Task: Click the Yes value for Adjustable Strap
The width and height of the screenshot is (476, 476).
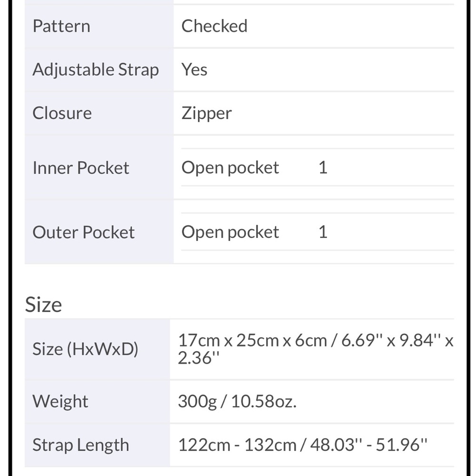Action: (x=194, y=69)
